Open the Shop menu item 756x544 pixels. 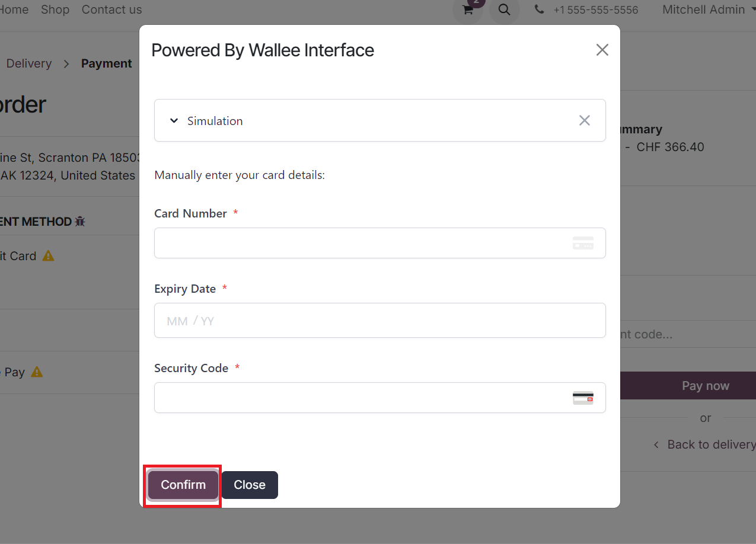coord(55,9)
